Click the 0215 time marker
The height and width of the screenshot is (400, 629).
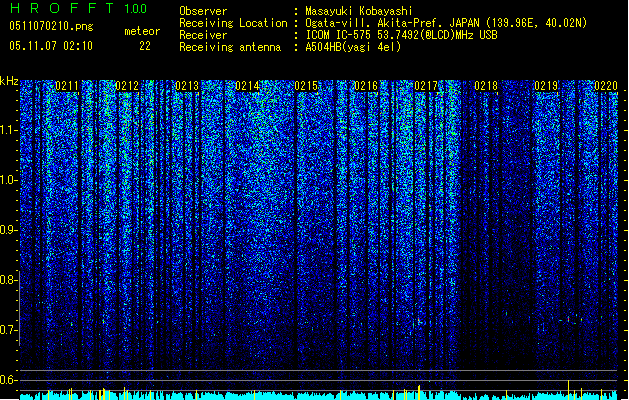(306, 86)
